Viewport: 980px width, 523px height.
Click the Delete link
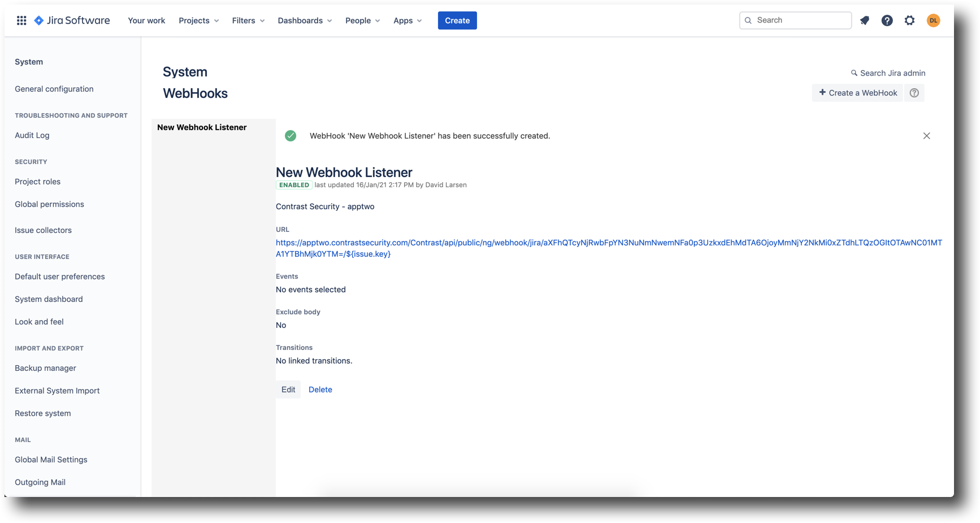pos(320,390)
